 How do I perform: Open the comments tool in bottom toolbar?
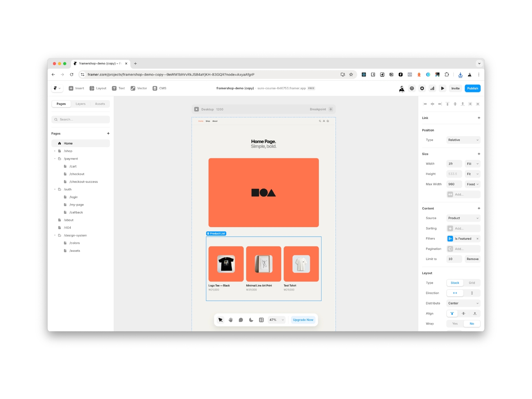click(x=240, y=320)
